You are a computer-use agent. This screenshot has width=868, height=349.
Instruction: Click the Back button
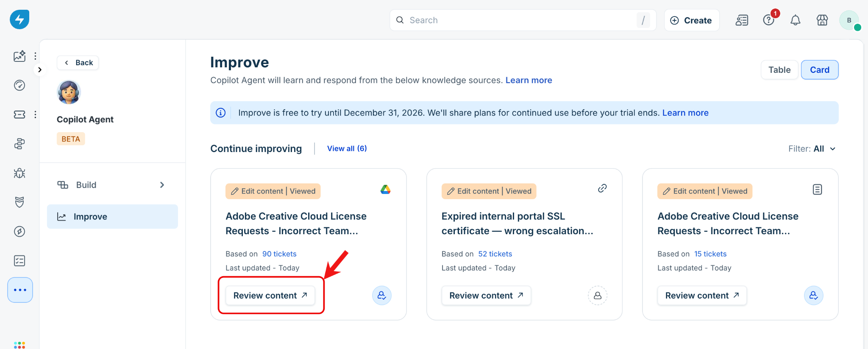point(78,63)
